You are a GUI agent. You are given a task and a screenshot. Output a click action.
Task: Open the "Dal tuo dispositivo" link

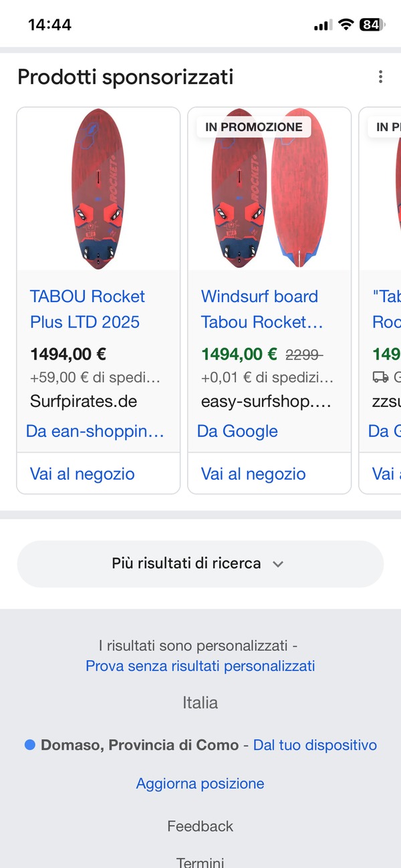(x=315, y=744)
